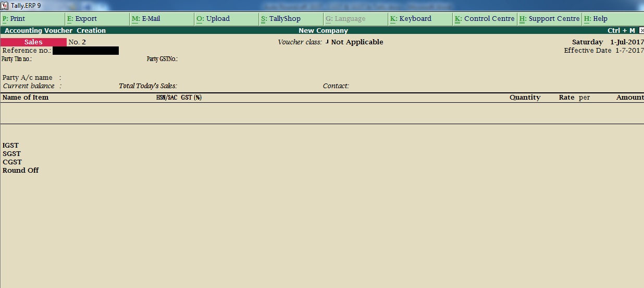
Task: Open the Upload option
Action: (x=226, y=19)
